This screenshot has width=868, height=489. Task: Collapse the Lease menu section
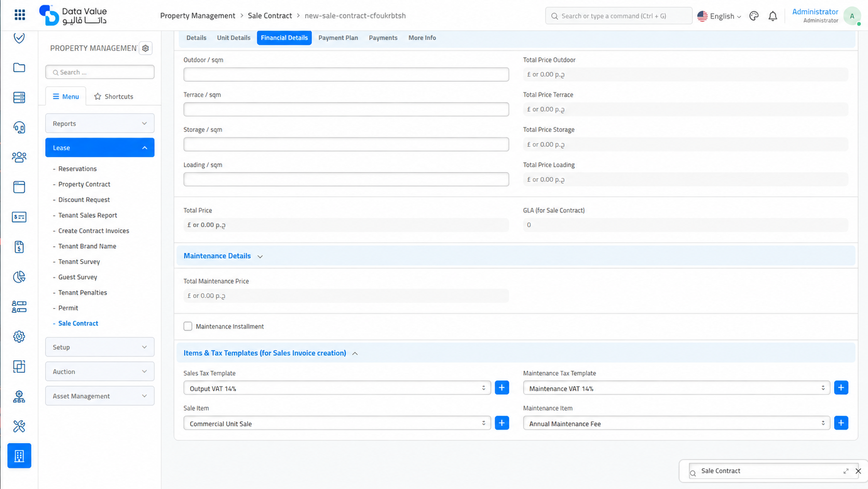pyautogui.click(x=100, y=148)
